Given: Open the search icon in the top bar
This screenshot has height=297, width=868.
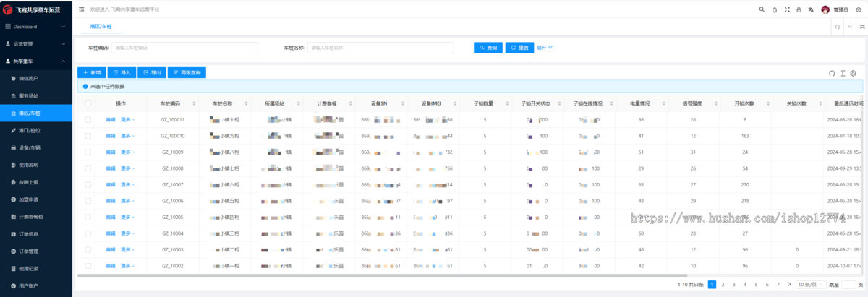Looking at the screenshot, I should click(762, 9).
